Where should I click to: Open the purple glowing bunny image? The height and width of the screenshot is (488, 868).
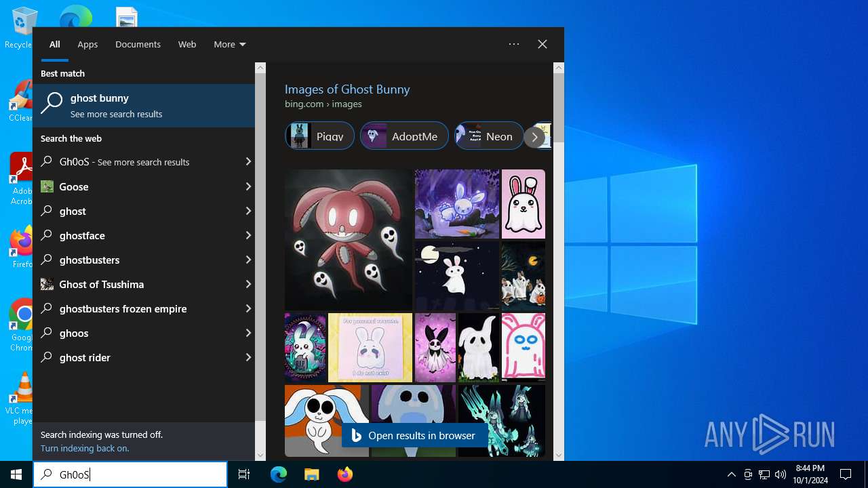point(457,204)
